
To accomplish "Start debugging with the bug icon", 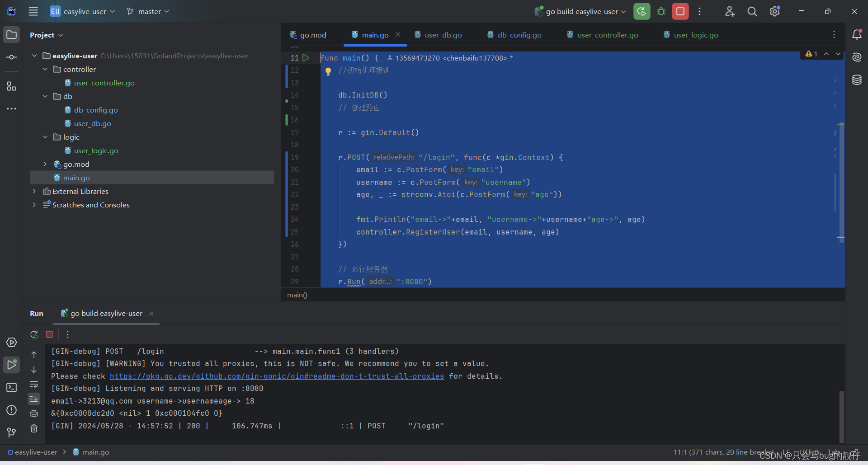I will coord(661,11).
